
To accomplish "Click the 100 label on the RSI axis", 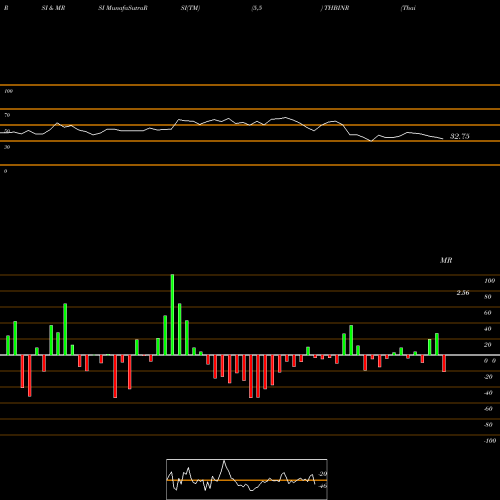I will pos(9,91).
